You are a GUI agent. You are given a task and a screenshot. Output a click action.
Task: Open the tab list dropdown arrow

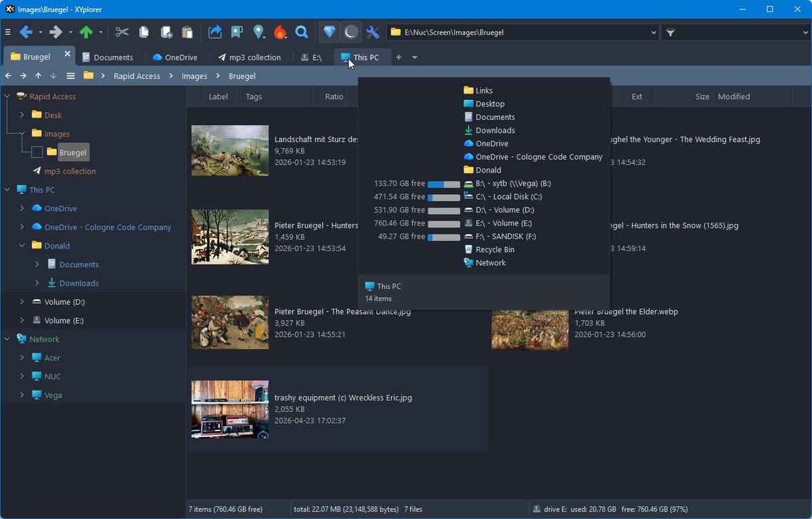tap(415, 58)
